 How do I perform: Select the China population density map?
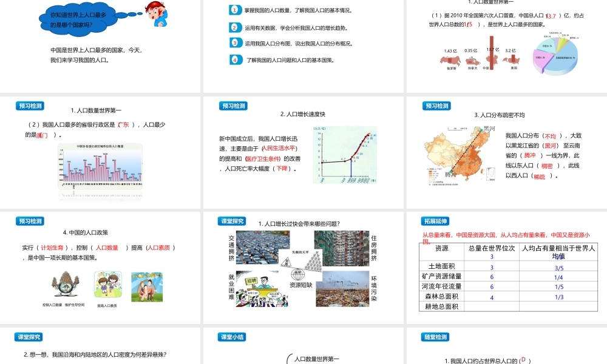(461, 155)
